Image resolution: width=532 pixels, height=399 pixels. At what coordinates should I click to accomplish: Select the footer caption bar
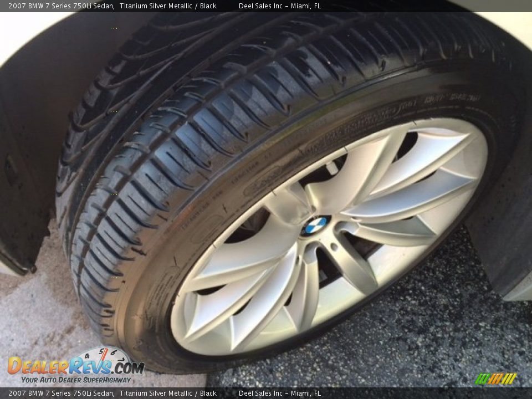266,394
